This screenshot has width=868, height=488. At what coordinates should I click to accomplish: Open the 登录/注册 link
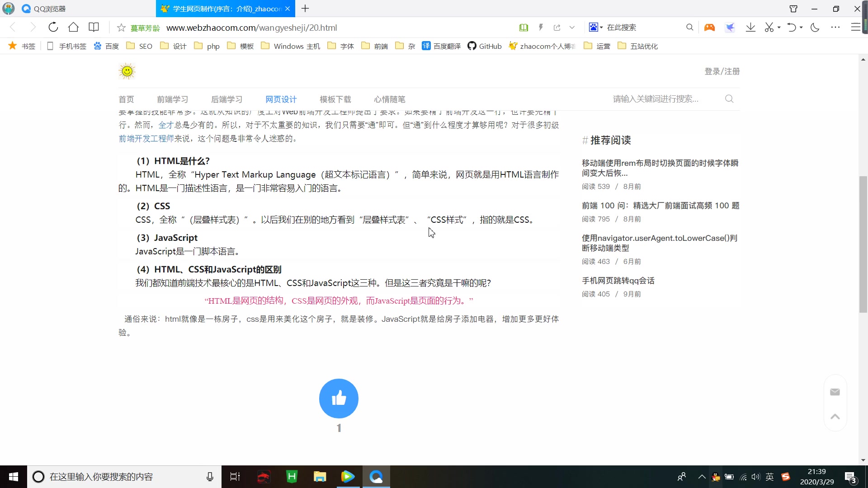click(x=722, y=71)
